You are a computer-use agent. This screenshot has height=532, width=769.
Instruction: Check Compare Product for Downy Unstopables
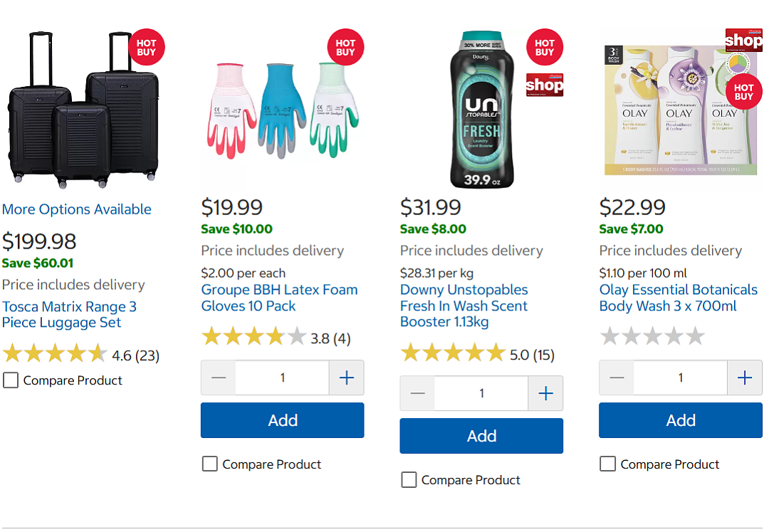click(409, 479)
